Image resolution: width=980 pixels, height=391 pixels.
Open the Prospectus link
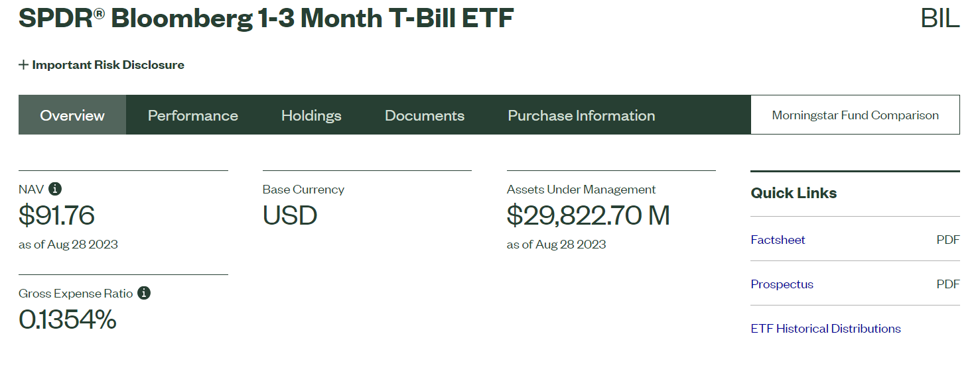782,284
